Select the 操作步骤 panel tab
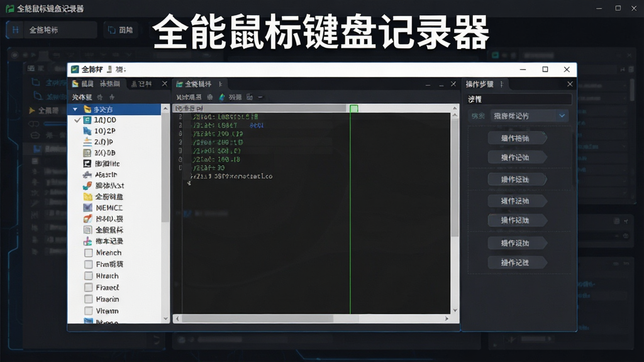 484,84
